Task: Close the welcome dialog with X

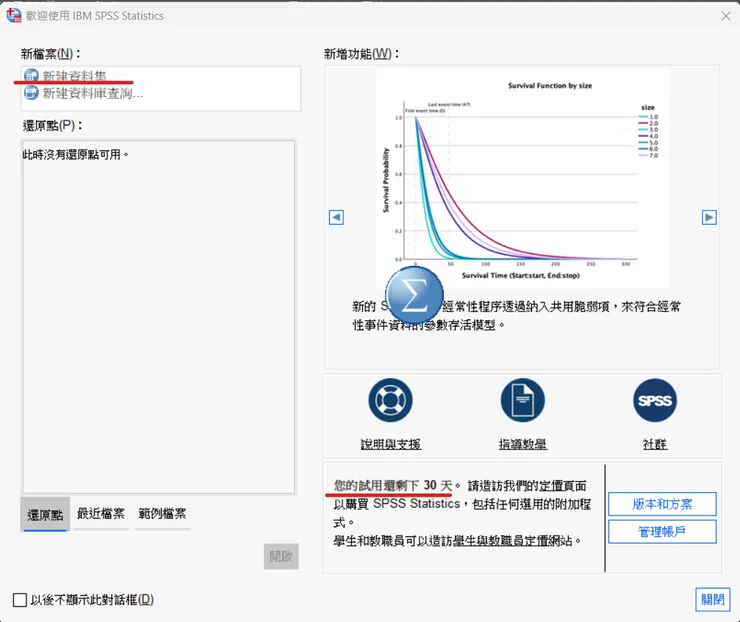Action: (x=726, y=16)
